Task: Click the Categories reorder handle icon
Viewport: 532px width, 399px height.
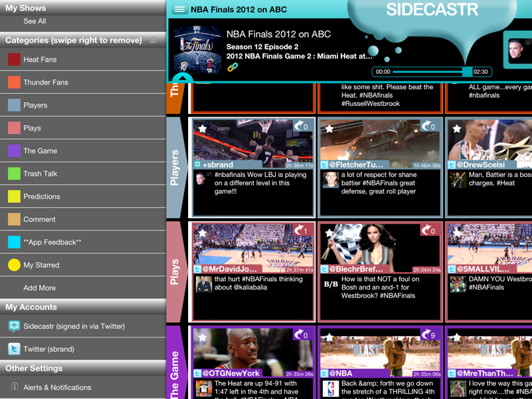Action: pos(153,41)
